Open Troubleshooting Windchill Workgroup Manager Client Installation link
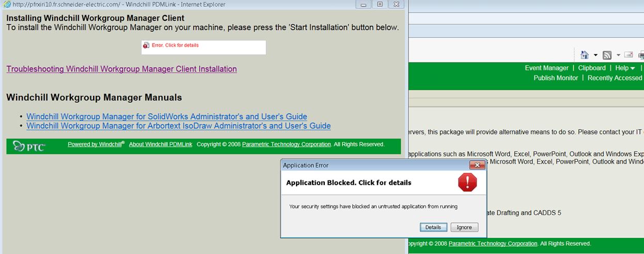Viewport: 644px width, 254px height. click(x=122, y=69)
